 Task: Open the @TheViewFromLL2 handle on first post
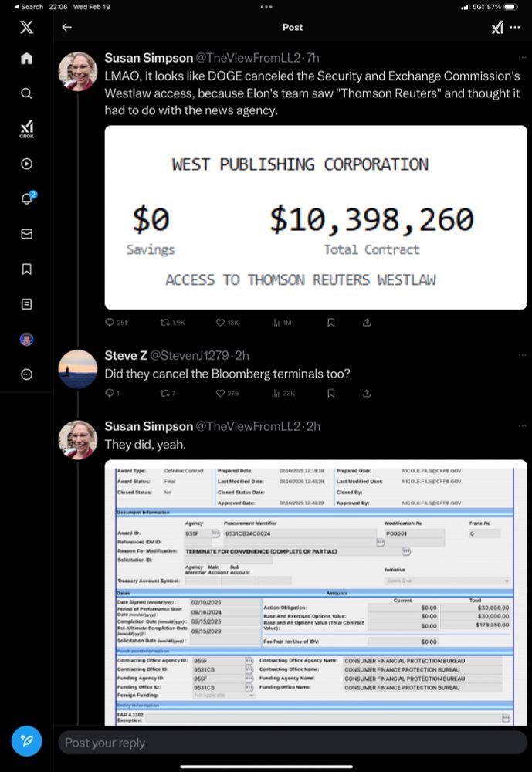pyautogui.click(x=249, y=58)
